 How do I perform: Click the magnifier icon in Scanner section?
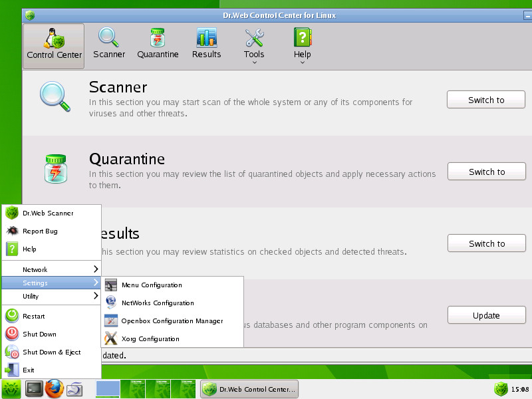pos(55,96)
